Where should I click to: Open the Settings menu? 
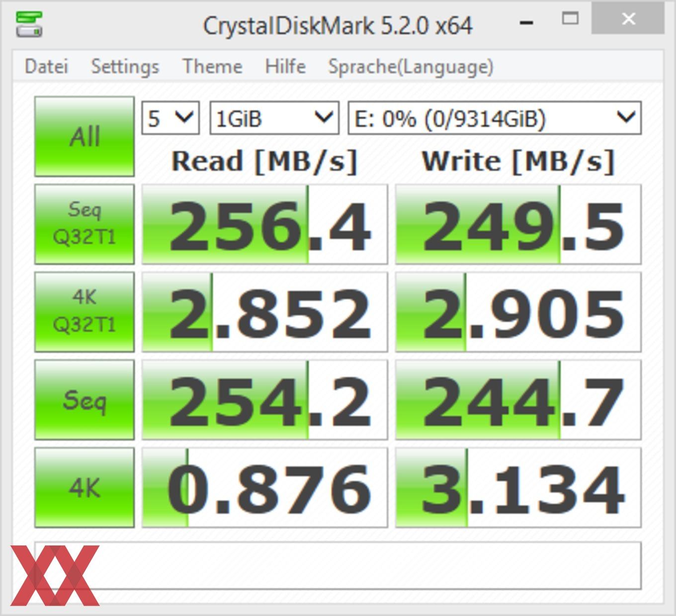click(x=125, y=67)
